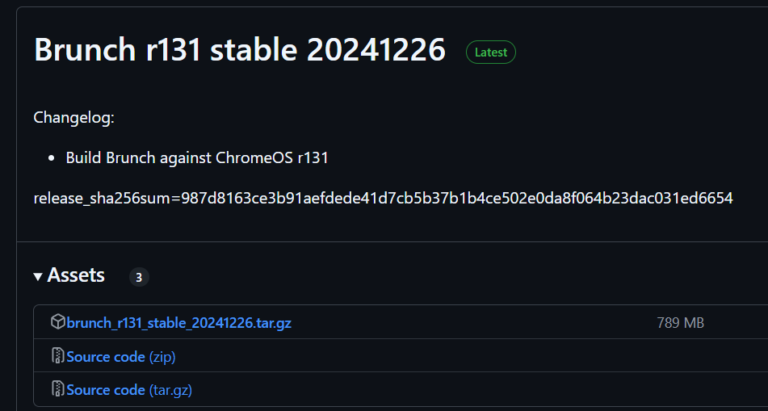Click the Assets heading text
768x411 pixels.
tap(76, 275)
